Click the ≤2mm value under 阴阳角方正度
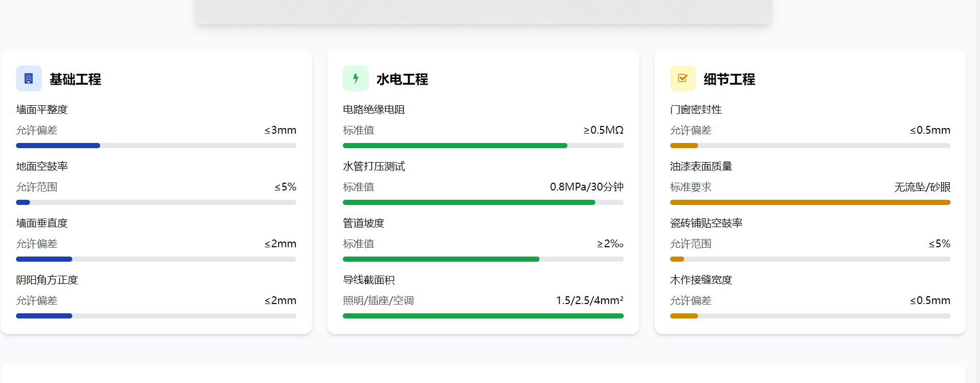The height and width of the screenshot is (383, 980). pos(280,300)
